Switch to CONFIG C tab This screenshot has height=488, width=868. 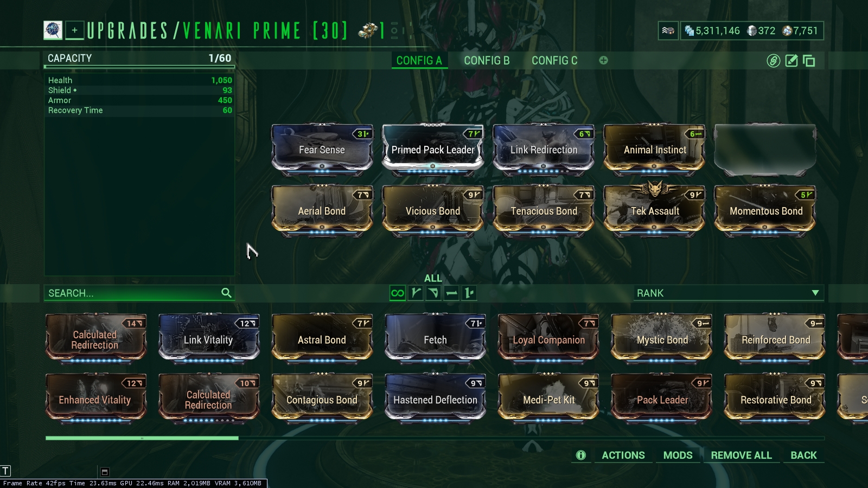pyautogui.click(x=554, y=61)
